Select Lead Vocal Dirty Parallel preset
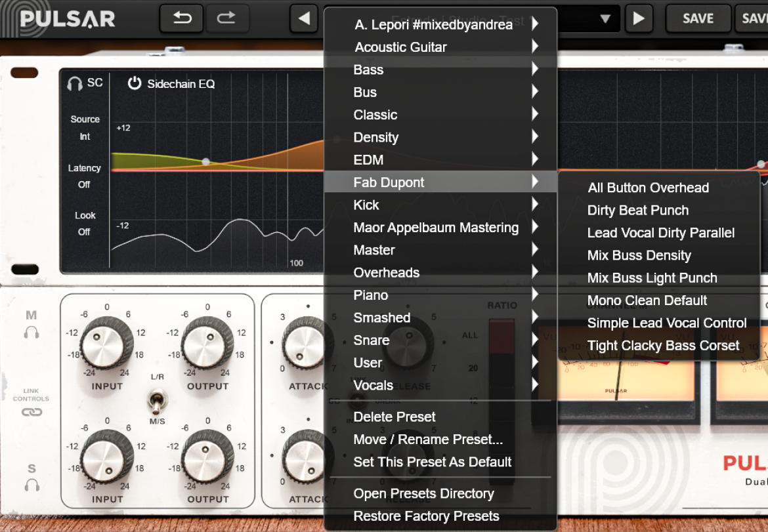The image size is (768, 532). click(659, 232)
